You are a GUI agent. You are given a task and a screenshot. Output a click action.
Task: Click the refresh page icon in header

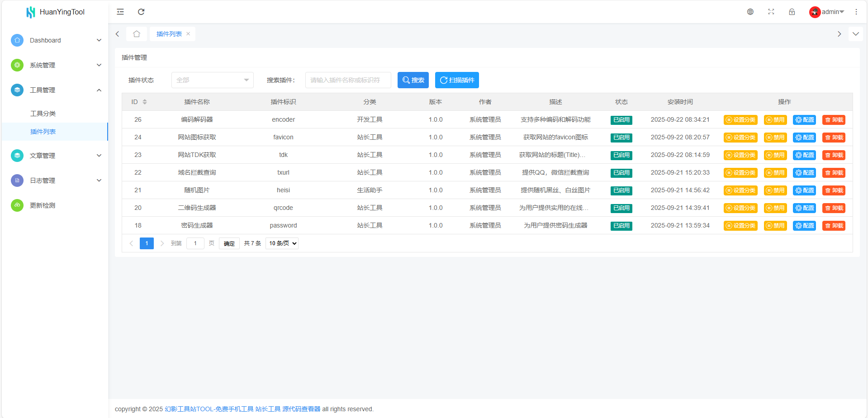click(141, 12)
